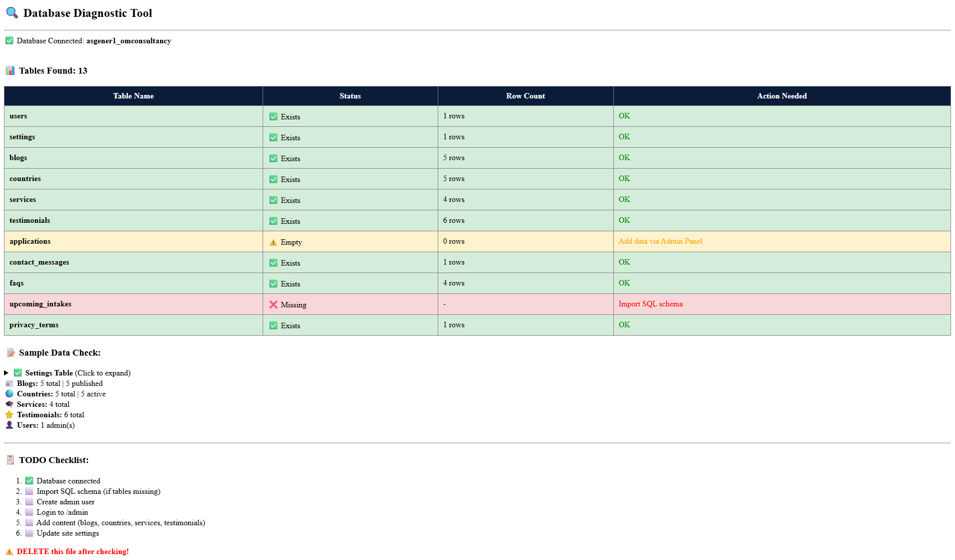955x560 pixels.
Task: Tick the Import SQL schema checklist box
Action: click(x=29, y=491)
